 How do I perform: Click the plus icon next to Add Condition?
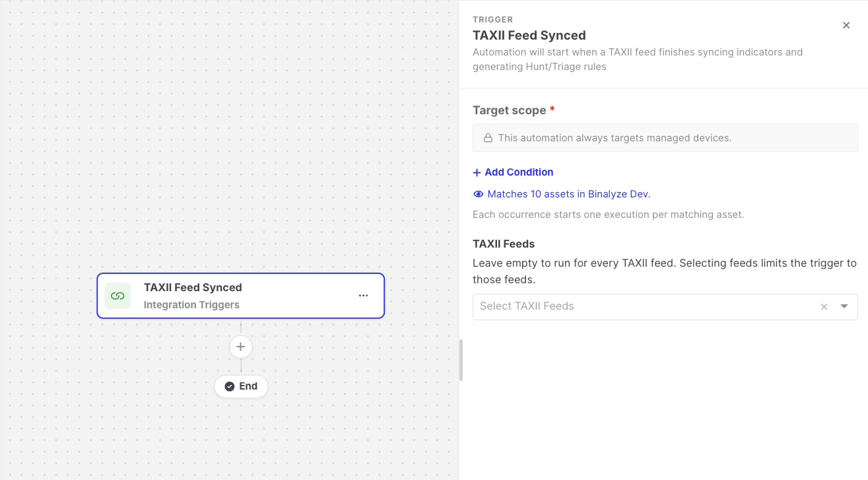pyautogui.click(x=477, y=172)
